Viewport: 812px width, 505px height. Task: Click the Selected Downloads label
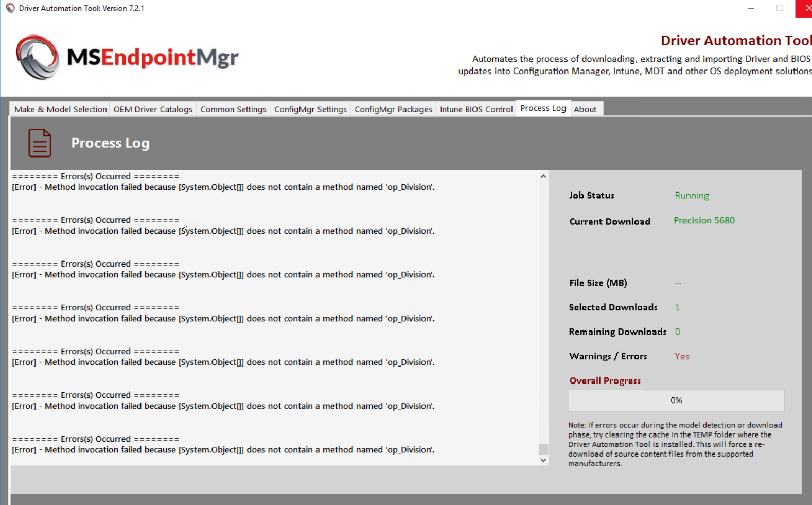point(613,307)
